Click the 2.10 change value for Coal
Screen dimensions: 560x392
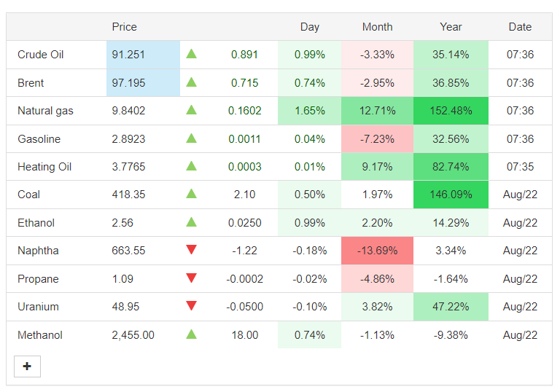245,195
